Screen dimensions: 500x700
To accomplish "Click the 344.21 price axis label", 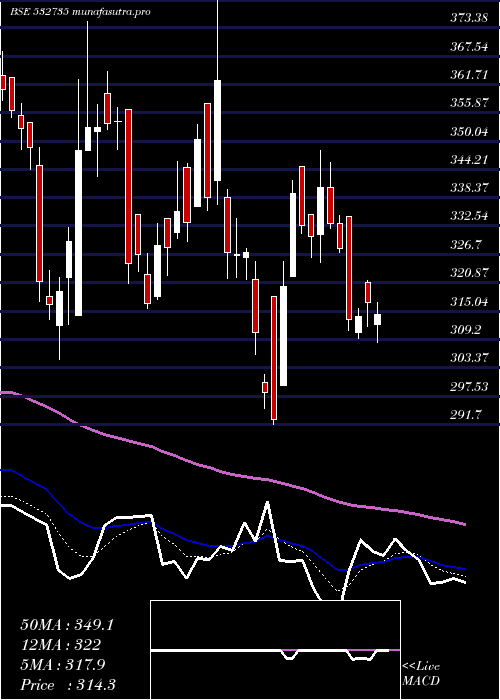I will point(469,159).
